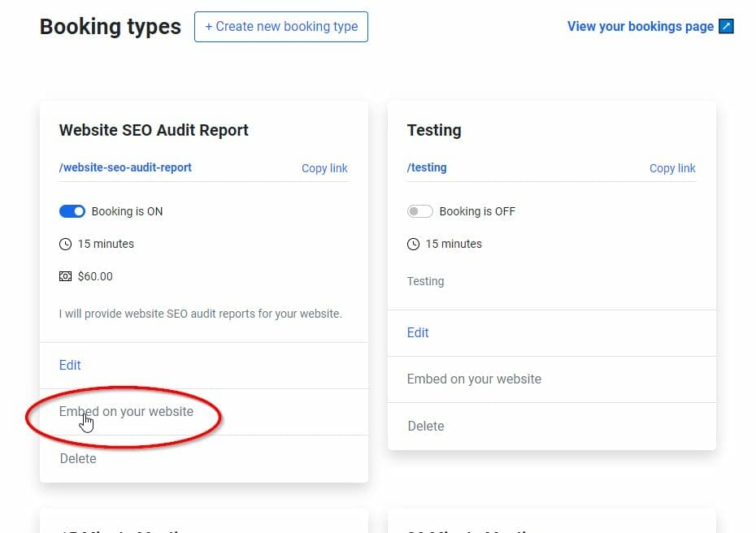This screenshot has height=533, width=756.
Task: Delete the Website SEO Audit Report booking type
Action: pos(78,458)
